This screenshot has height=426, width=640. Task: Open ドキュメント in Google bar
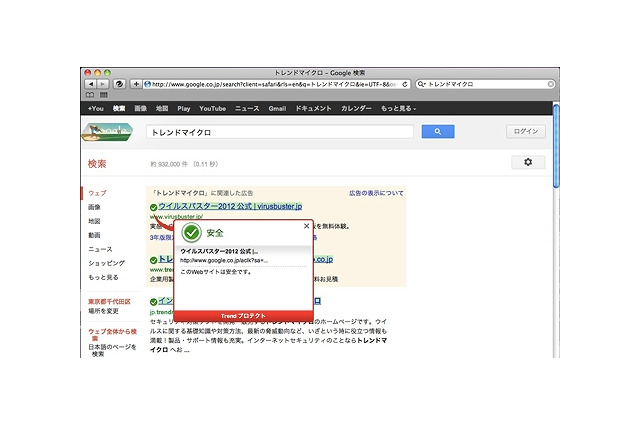pyautogui.click(x=313, y=109)
